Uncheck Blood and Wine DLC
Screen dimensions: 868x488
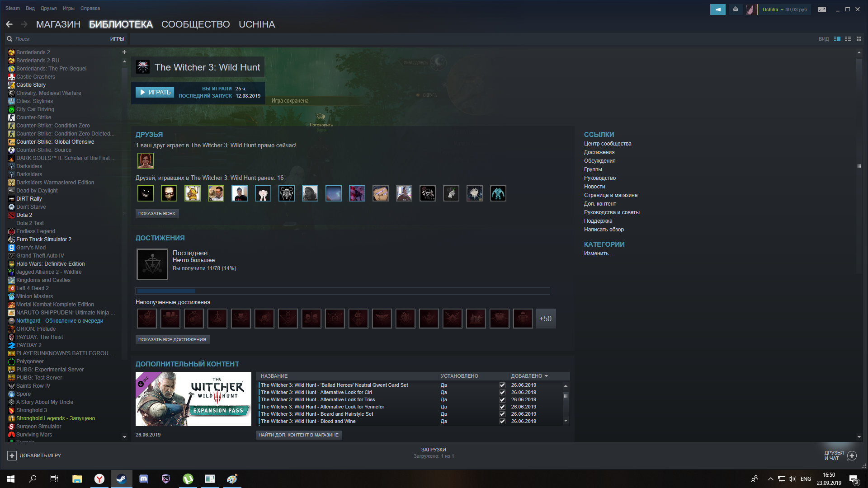[x=502, y=422]
